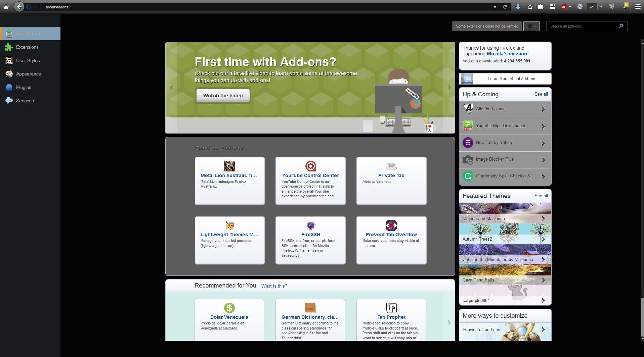Open the notifier icon with 31 badge
The height and width of the screenshot is (357, 644).
tap(626, 6)
